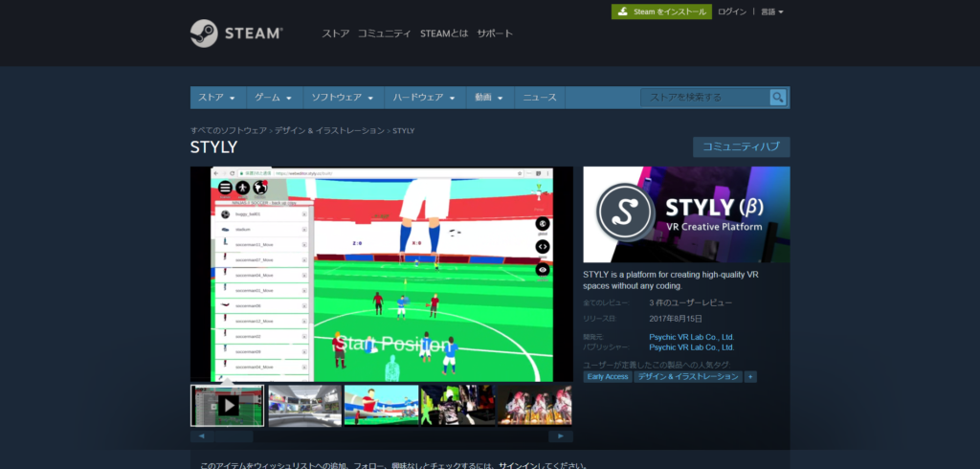Click the STYLY page title heading
Screen dimensions: 980x469
click(x=213, y=147)
